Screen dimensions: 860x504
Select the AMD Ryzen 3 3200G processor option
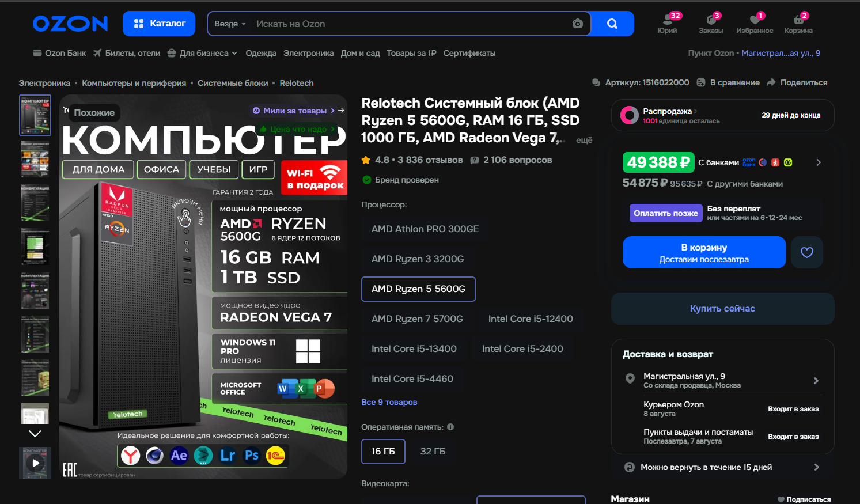point(418,259)
